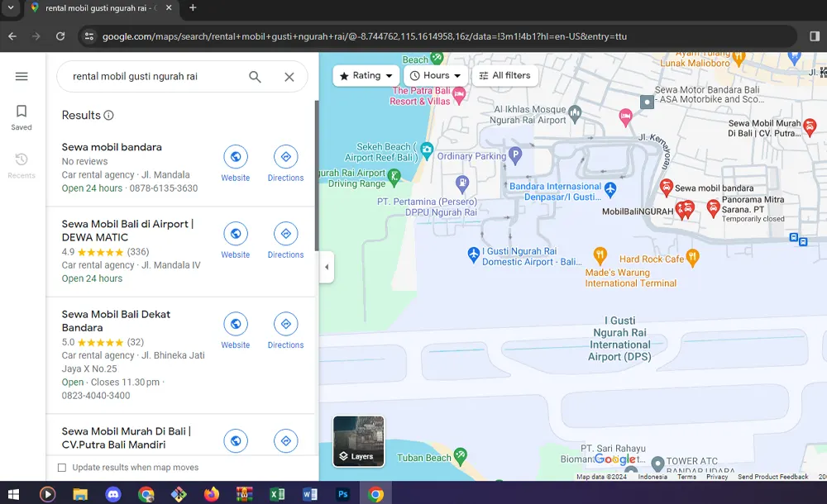Select Al Ikhlas Mosque marker
This screenshot has width=827, height=504.
[x=575, y=113]
